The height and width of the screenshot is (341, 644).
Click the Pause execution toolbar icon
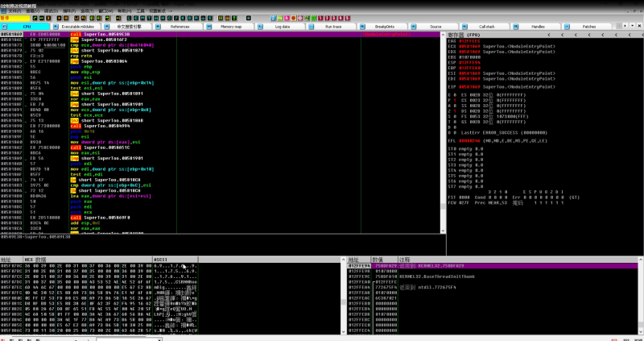coord(66,18)
